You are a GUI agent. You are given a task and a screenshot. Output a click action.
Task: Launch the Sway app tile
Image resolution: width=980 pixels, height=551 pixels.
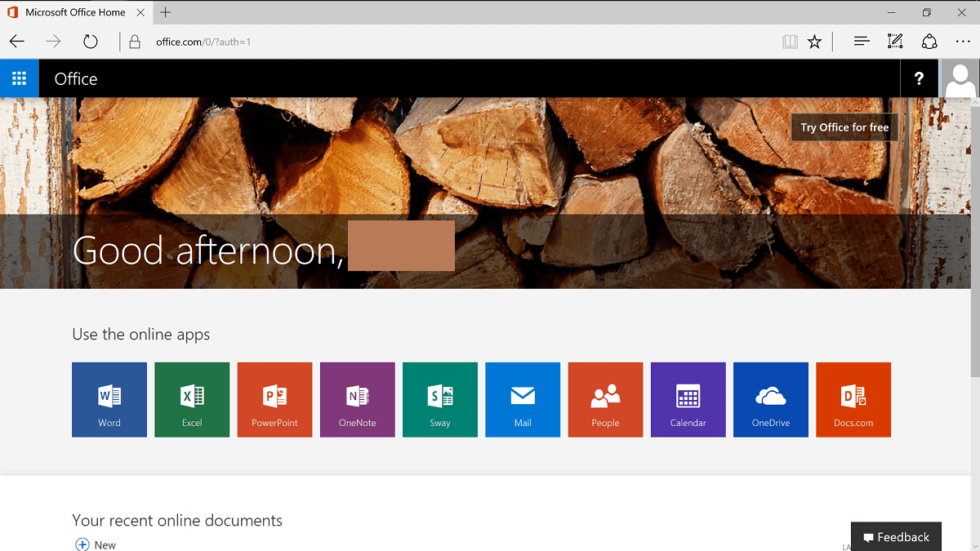440,400
